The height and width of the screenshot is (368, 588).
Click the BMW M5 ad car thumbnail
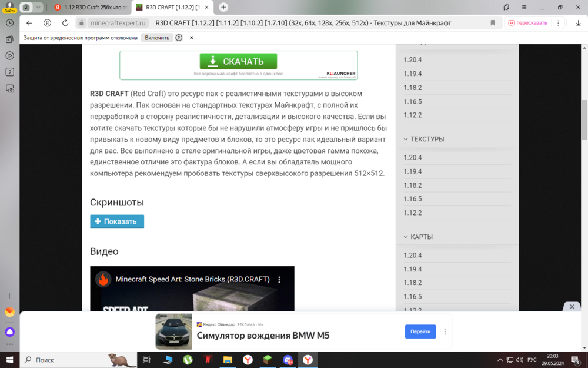point(173,331)
